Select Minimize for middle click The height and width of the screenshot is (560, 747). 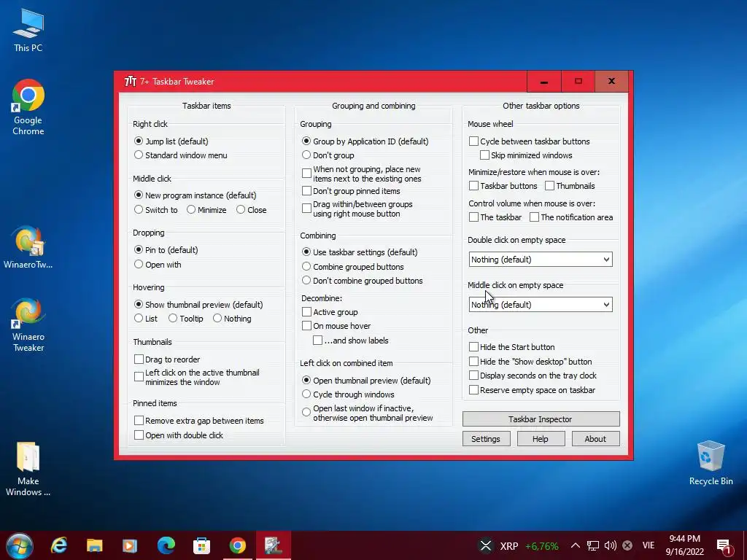click(x=206, y=210)
